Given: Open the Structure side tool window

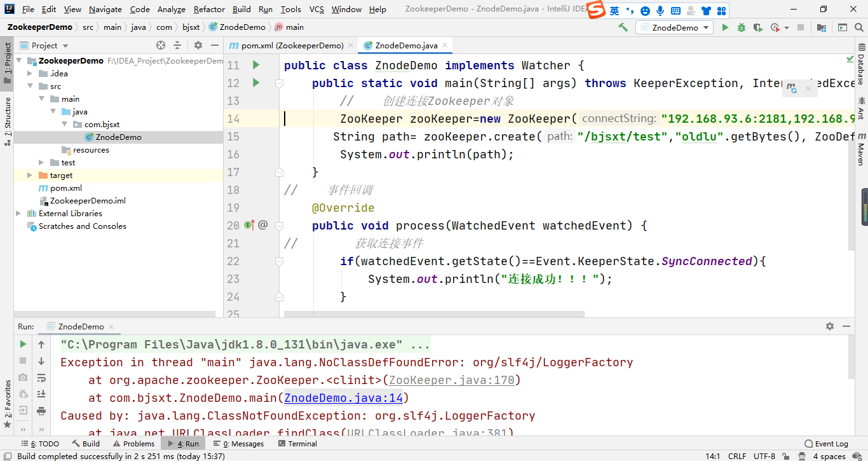Looking at the screenshot, I should click(x=7, y=121).
